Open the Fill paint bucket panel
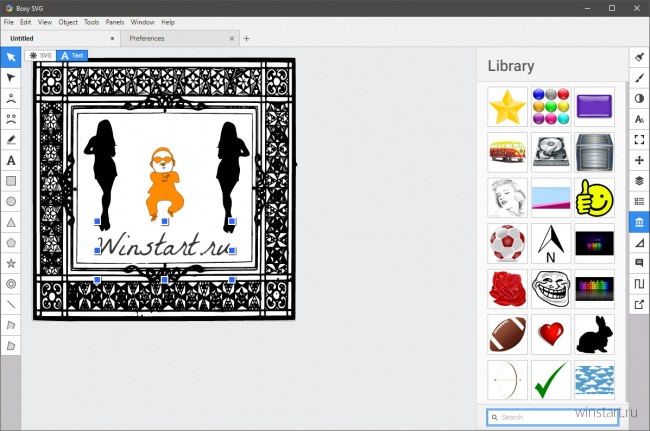Screen dimensions: 650x431 pyautogui.click(x=639, y=57)
